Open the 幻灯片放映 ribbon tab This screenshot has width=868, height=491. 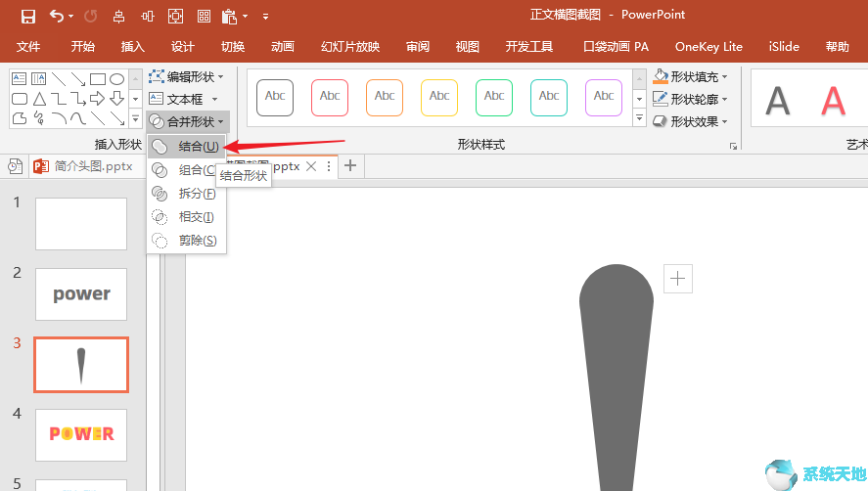click(x=350, y=47)
